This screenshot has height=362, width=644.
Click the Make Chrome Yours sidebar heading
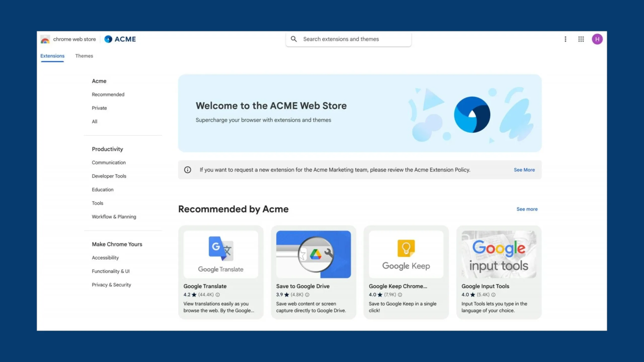coord(117,244)
